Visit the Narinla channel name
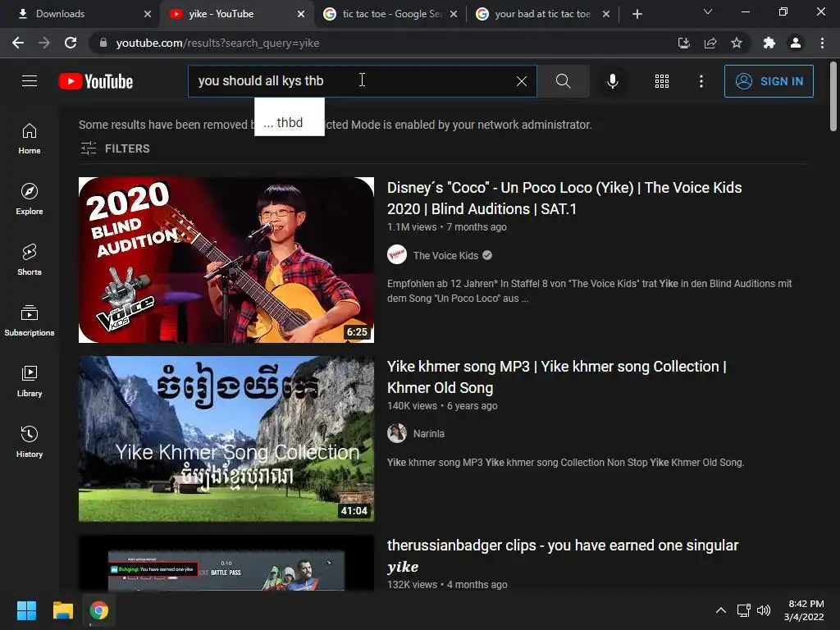Screen dimensions: 840x630 click(x=428, y=433)
